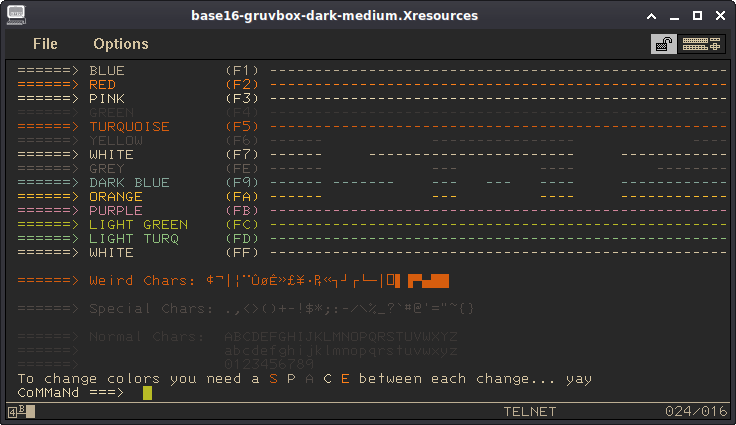Click the Special Chars label
This screenshot has width=736, height=425.
151,309
